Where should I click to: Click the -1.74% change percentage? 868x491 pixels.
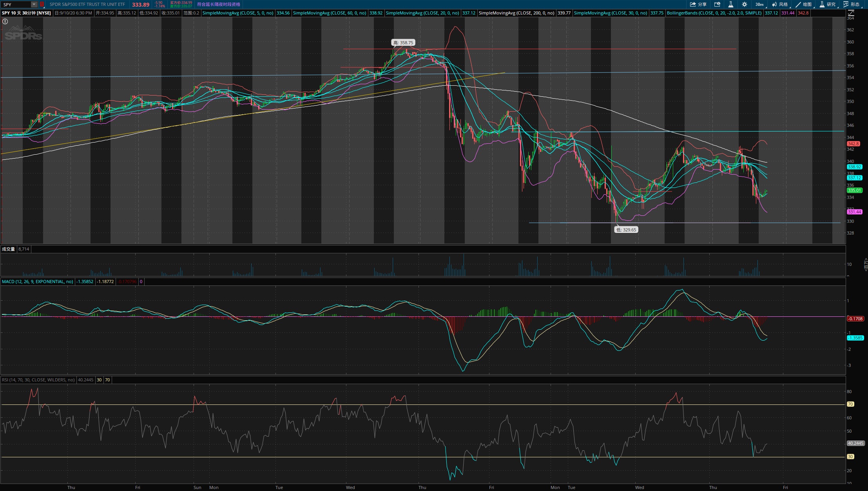click(x=160, y=6)
